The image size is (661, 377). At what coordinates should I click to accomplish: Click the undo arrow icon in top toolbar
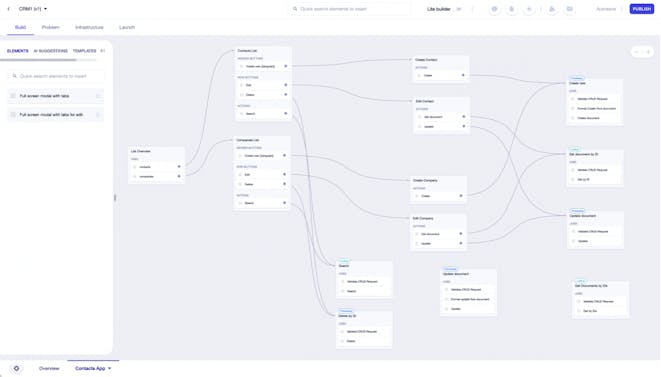click(529, 9)
